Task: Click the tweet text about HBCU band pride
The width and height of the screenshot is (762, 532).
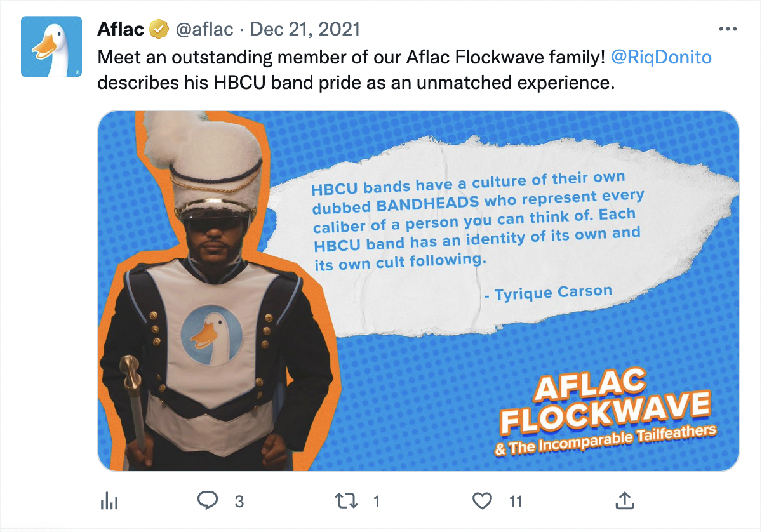Action: coord(404,70)
